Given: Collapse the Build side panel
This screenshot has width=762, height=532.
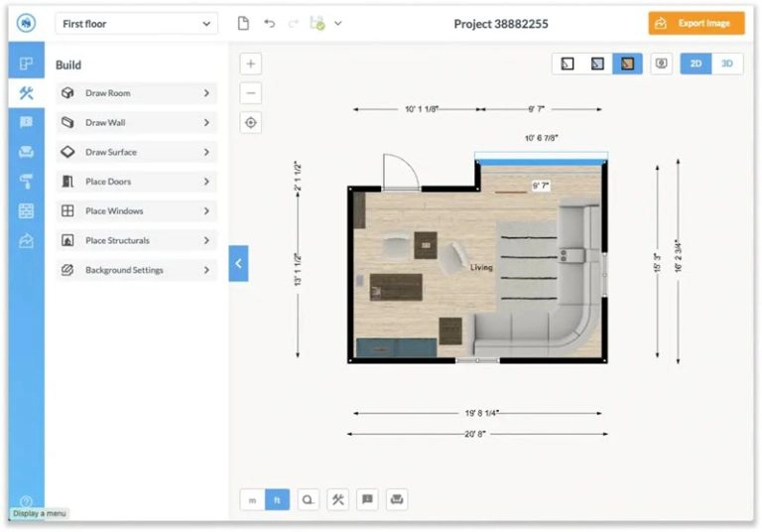Looking at the screenshot, I should (238, 264).
